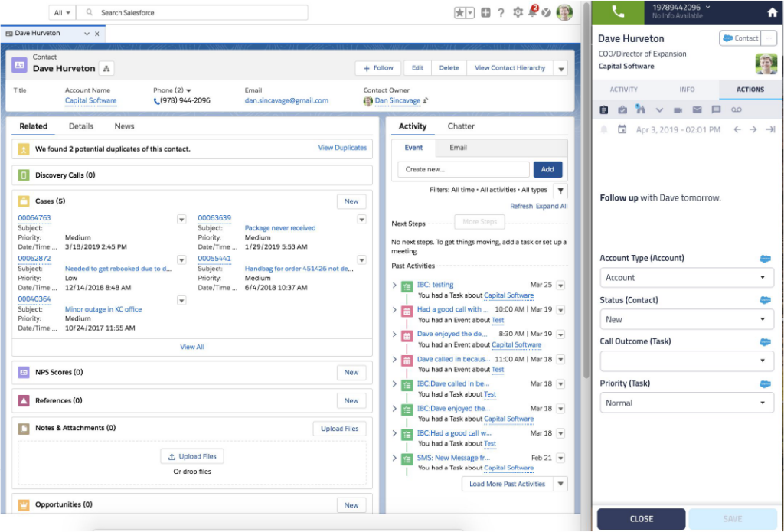Switch to the News tab
The height and width of the screenshot is (532, 784).
(x=124, y=126)
